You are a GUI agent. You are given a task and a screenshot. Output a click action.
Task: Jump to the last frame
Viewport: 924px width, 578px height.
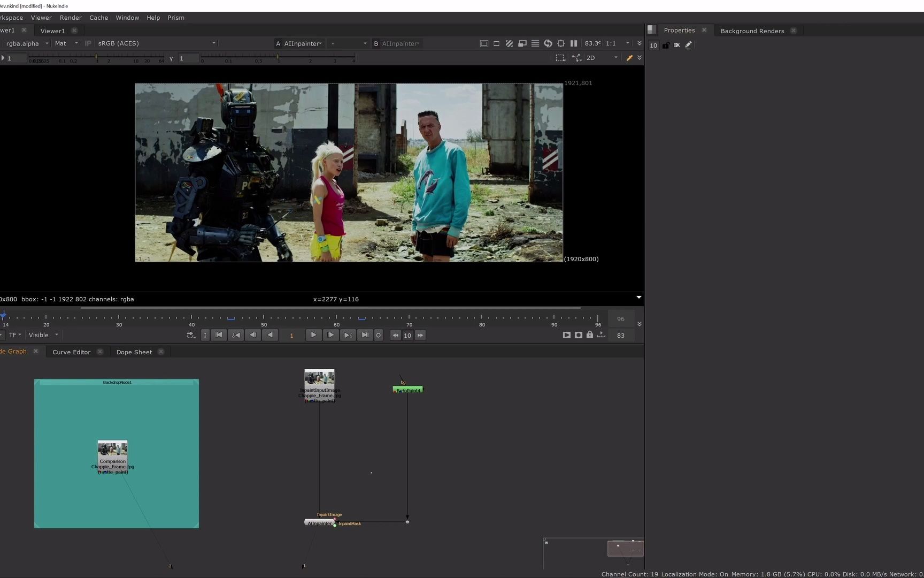pyautogui.click(x=365, y=335)
